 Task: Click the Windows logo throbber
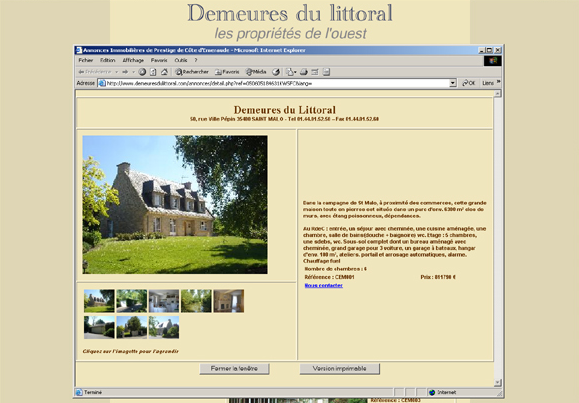click(x=493, y=61)
